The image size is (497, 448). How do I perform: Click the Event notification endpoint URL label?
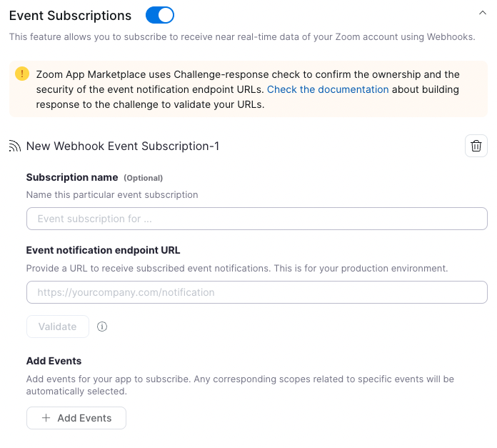[x=103, y=250]
